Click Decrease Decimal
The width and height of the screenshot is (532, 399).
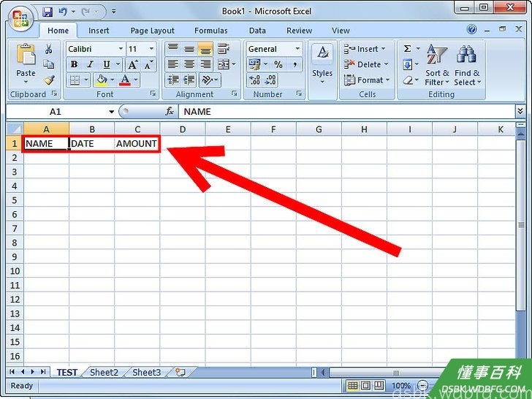pyautogui.click(x=270, y=80)
